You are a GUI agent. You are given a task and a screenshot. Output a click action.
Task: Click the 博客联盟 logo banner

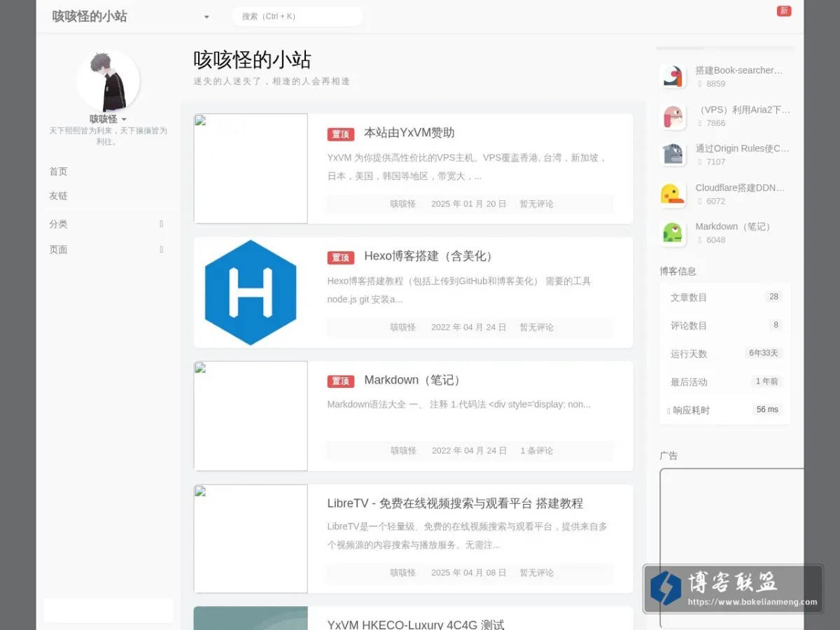point(733,589)
